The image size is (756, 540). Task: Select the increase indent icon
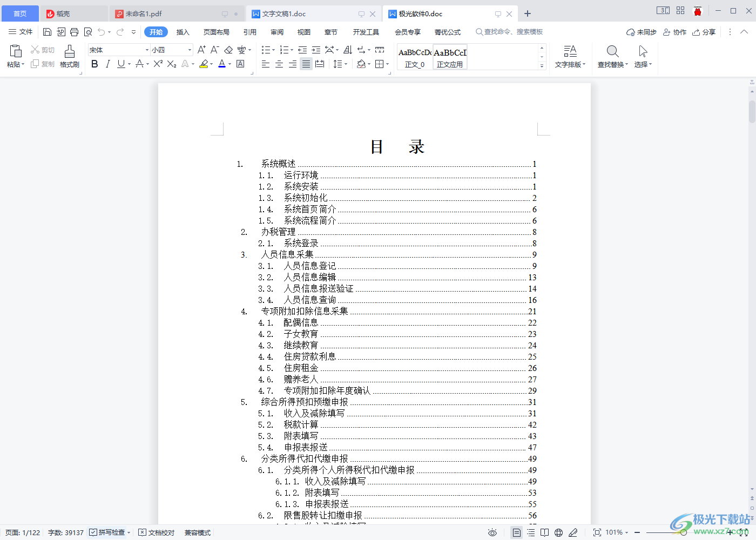pyautogui.click(x=316, y=50)
